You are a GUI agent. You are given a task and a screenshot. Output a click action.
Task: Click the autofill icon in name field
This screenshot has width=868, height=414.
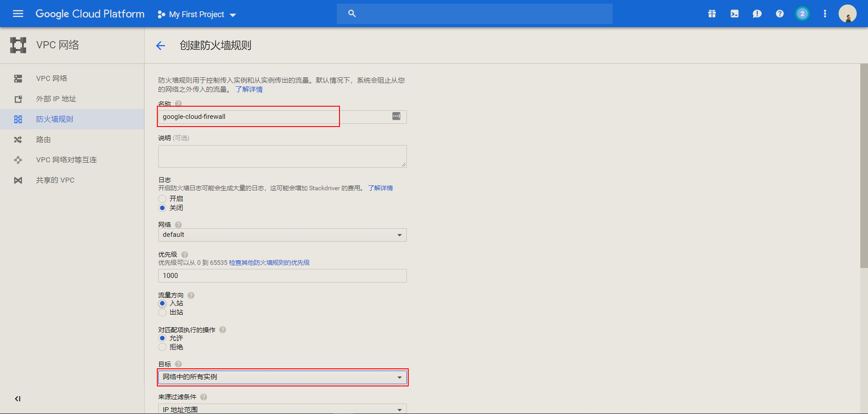point(396,117)
